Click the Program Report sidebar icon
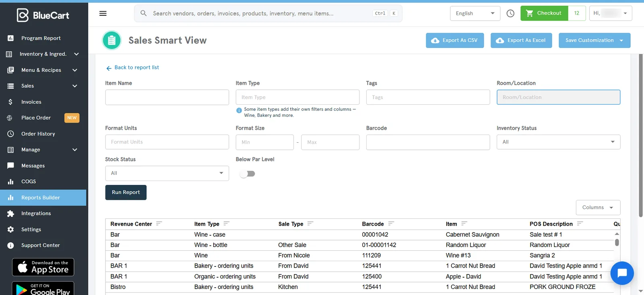The height and width of the screenshot is (295, 644). pyautogui.click(x=11, y=38)
